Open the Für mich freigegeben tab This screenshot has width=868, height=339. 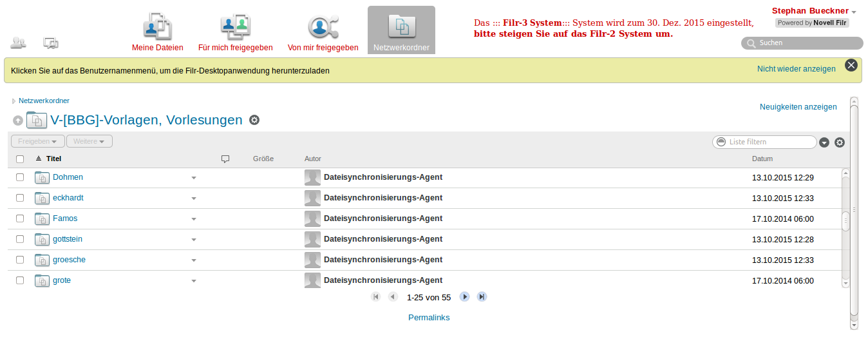[x=235, y=31]
